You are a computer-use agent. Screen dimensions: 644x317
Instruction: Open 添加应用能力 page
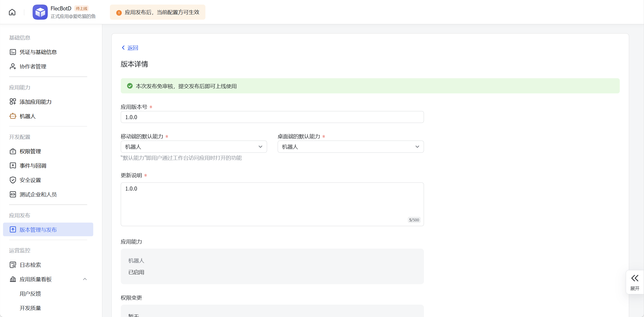pyautogui.click(x=48, y=102)
